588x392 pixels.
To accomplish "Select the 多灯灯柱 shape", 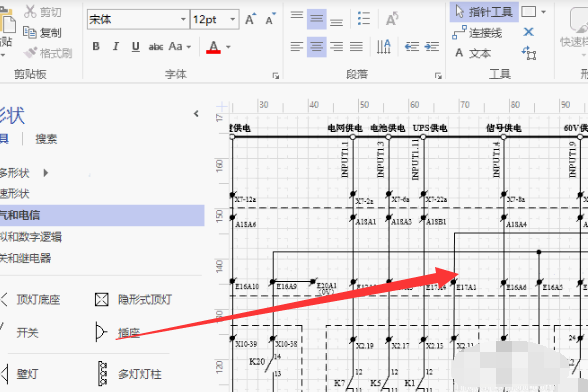I will [x=129, y=374].
